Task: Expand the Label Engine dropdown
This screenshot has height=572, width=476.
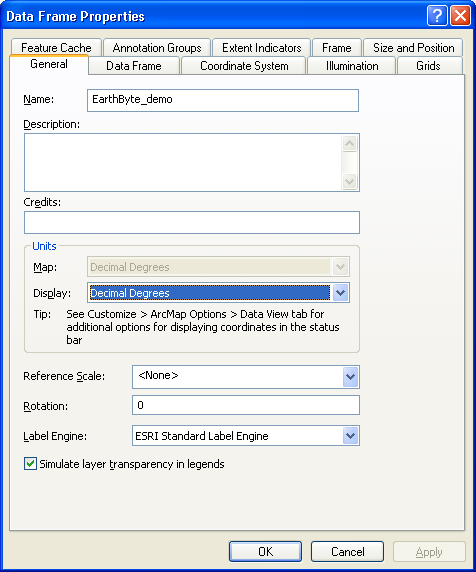Action: pyautogui.click(x=351, y=436)
